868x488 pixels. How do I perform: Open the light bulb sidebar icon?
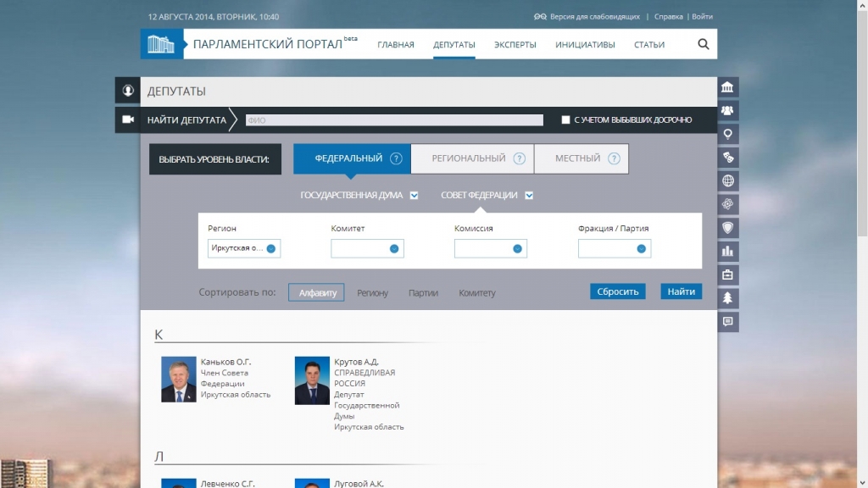[x=728, y=135]
